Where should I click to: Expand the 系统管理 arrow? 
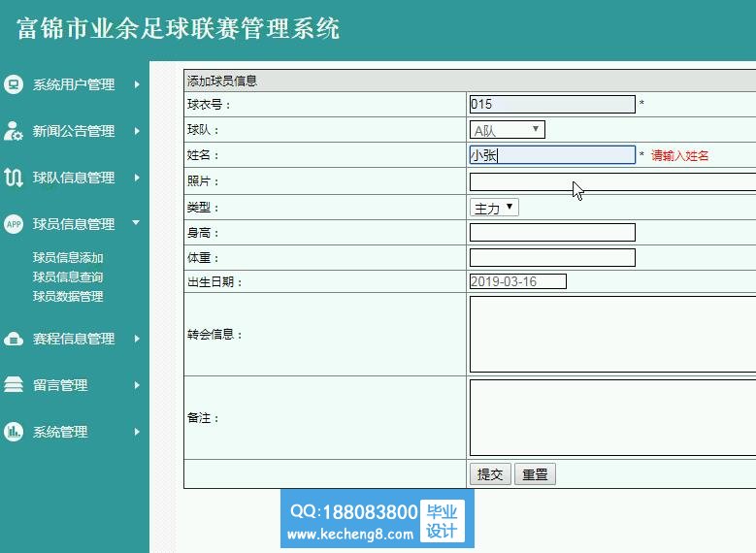point(137,432)
